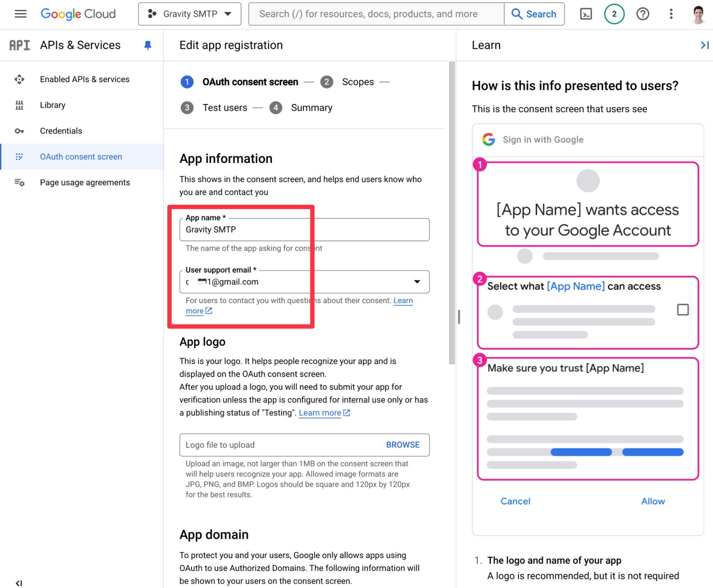Open the Gravity SMTP project selector
This screenshot has height=588, width=713.
190,14
